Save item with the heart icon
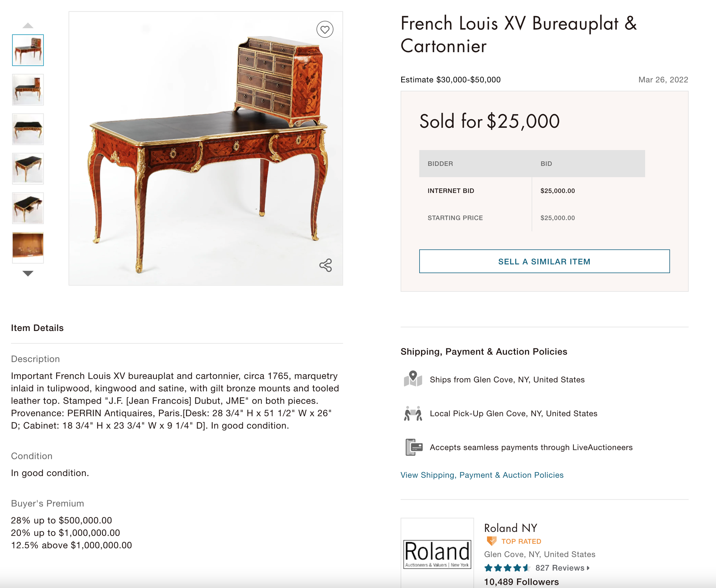 324,29
